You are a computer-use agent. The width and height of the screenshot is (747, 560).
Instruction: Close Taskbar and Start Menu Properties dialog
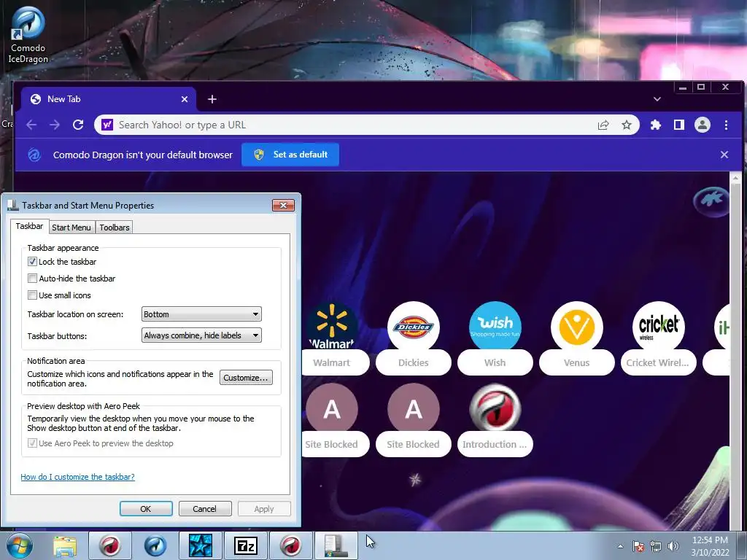pyautogui.click(x=284, y=205)
